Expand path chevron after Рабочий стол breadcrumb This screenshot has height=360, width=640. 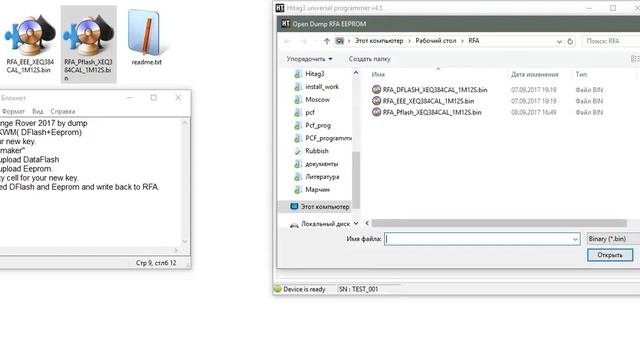pos(462,41)
